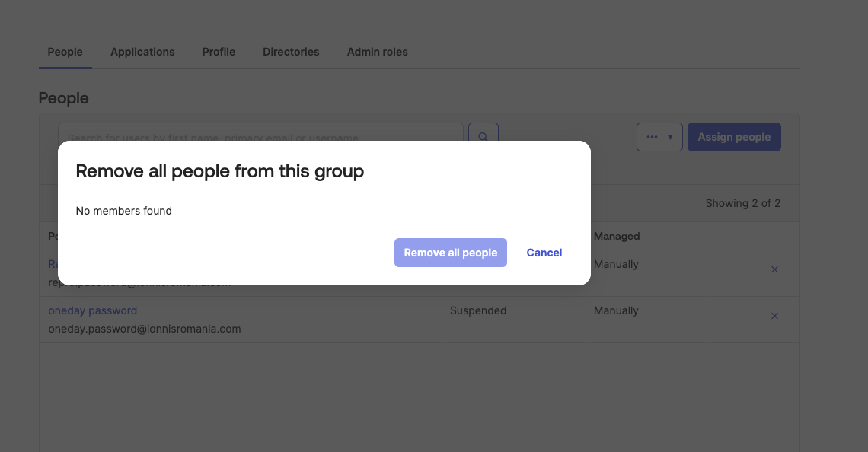Click the Managed column header

617,236
